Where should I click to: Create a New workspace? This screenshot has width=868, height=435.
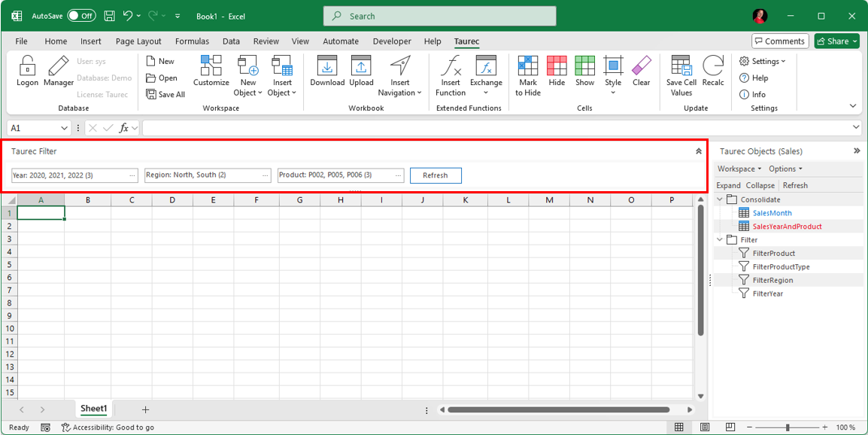(160, 61)
